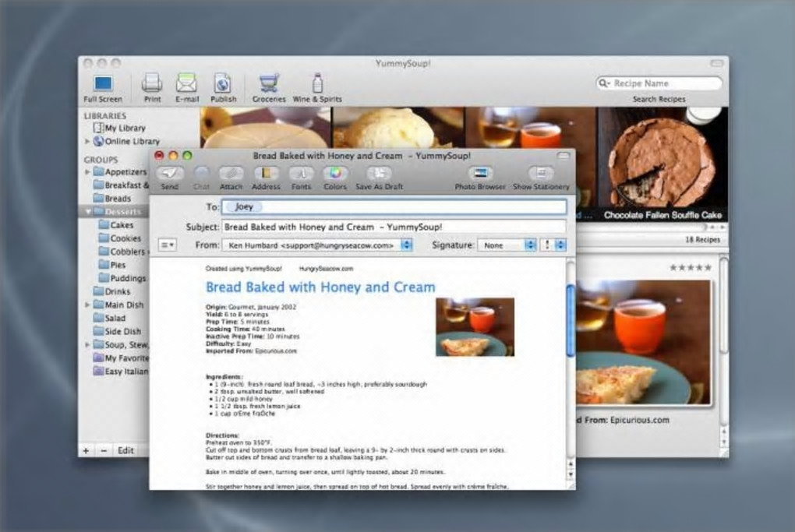Click the Bread Baked with Honey and Cream heading
The image size is (795, 532).
point(320,287)
